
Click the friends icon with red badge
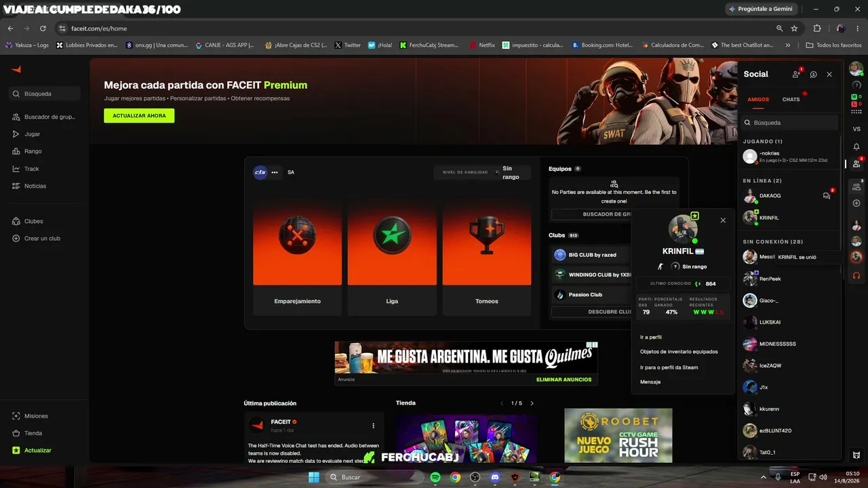coord(856,163)
